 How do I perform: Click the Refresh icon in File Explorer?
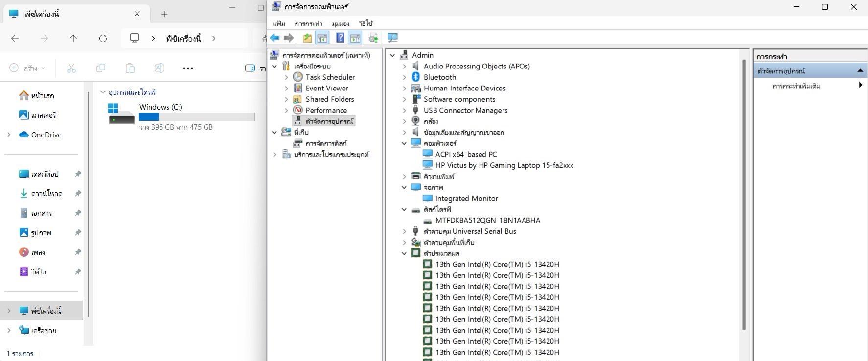click(x=103, y=38)
